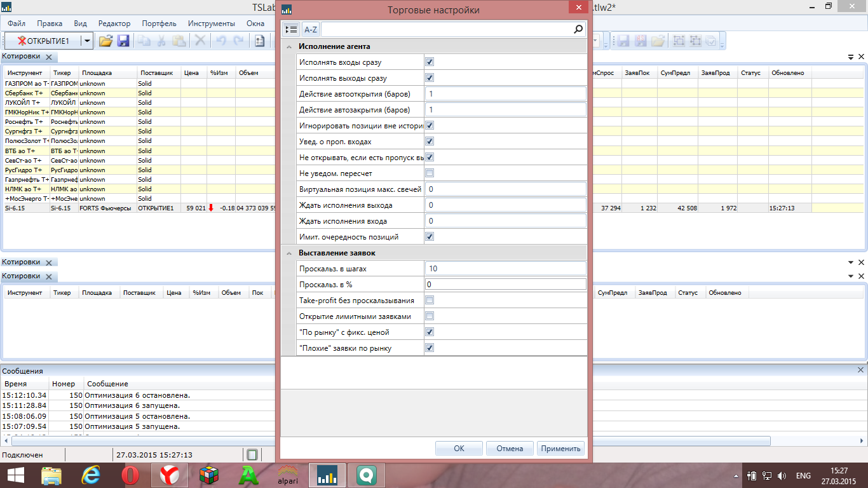Open the Инструменты menu

pos(211,24)
